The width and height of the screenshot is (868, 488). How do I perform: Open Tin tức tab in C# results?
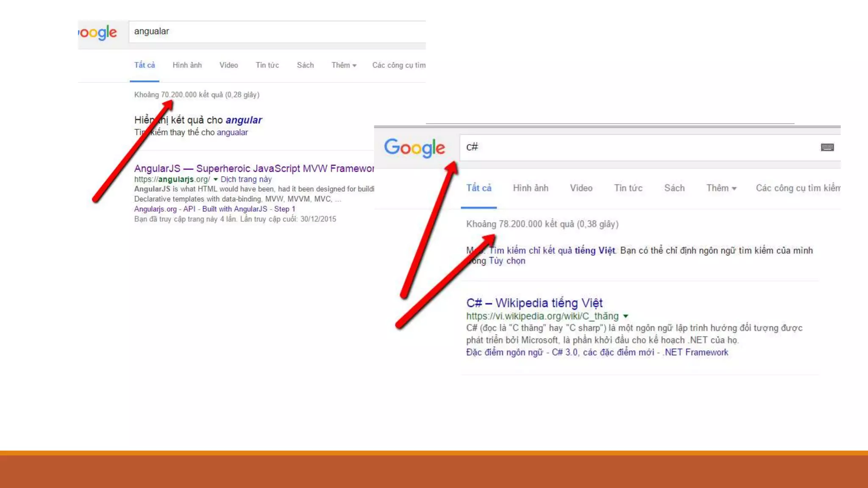[628, 188]
